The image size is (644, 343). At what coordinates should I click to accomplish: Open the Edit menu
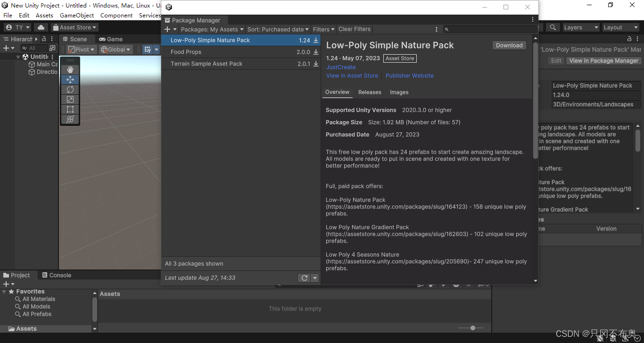(24, 15)
